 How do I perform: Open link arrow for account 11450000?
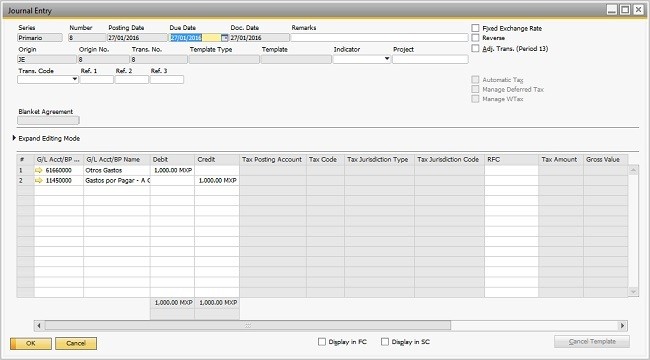coord(39,180)
